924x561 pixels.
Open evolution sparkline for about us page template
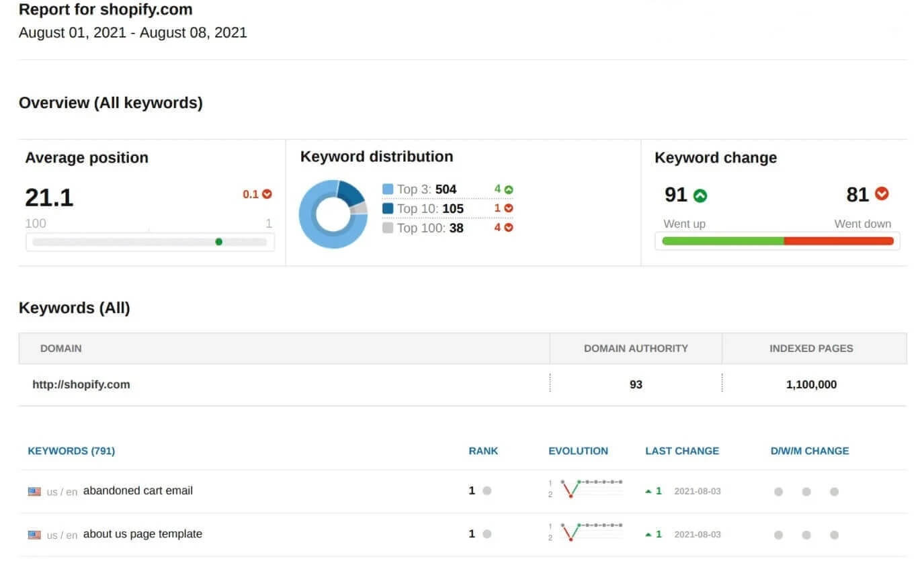coord(586,531)
